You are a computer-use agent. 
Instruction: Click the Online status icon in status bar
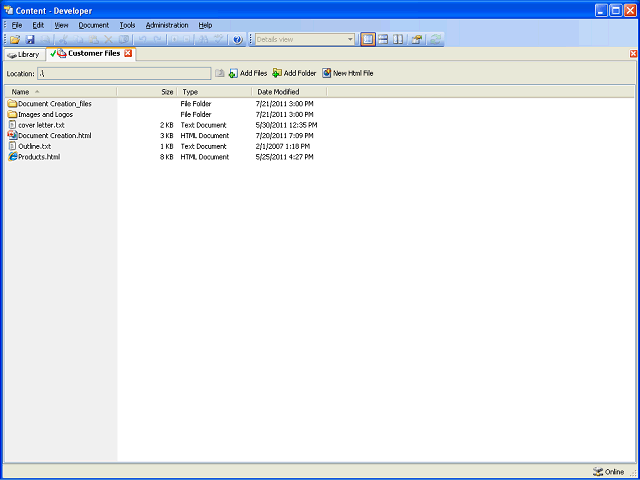point(598,471)
